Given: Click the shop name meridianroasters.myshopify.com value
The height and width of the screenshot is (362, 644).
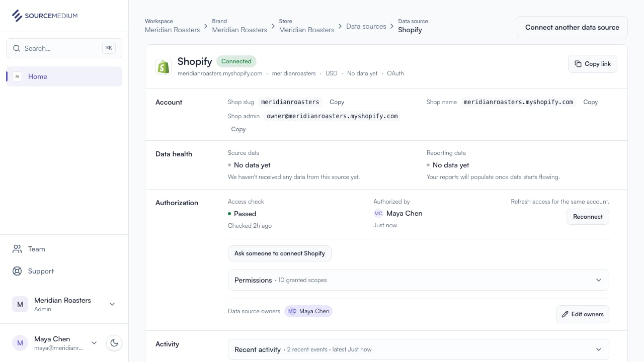Looking at the screenshot, I should point(518,102).
